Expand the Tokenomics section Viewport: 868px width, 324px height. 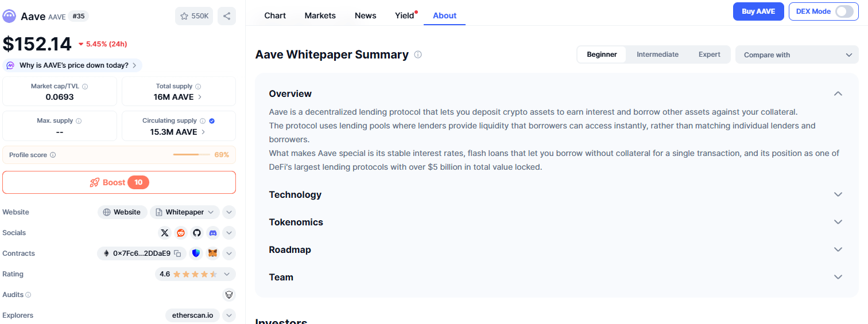coord(838,222)
